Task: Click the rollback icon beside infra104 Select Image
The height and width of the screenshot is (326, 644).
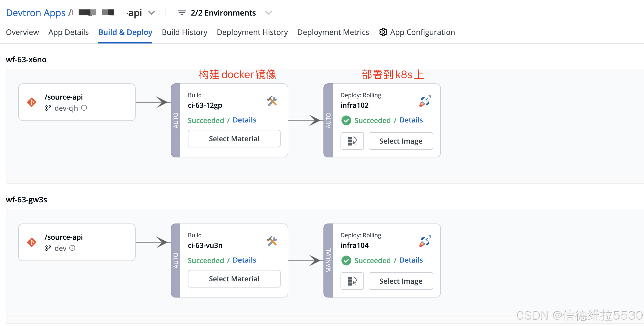Action: tap(352, 281)
